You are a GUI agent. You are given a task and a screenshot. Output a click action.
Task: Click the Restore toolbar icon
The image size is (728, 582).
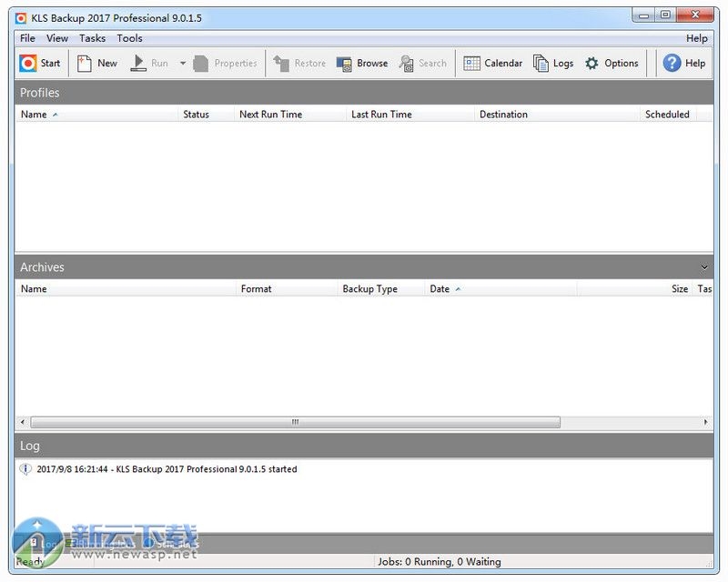click(x=281, y=63)
